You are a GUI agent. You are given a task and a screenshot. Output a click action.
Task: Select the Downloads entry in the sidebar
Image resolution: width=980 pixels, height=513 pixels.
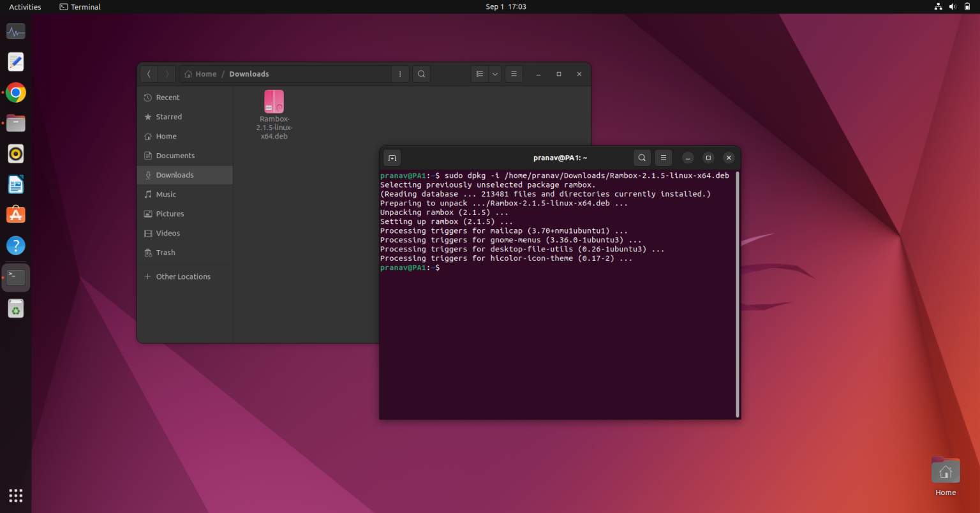coord(174,174)
